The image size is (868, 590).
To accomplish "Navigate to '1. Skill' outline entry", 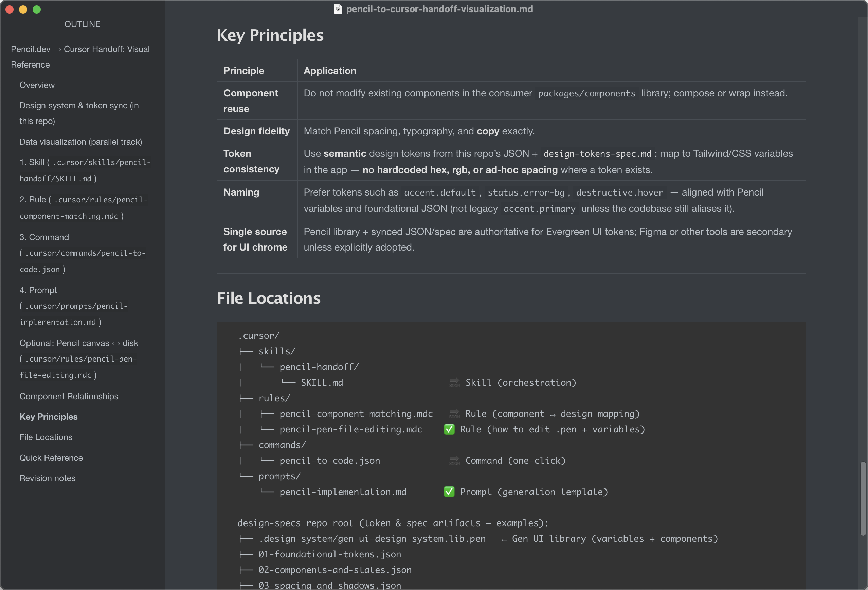I will click(x=85, y=170).
